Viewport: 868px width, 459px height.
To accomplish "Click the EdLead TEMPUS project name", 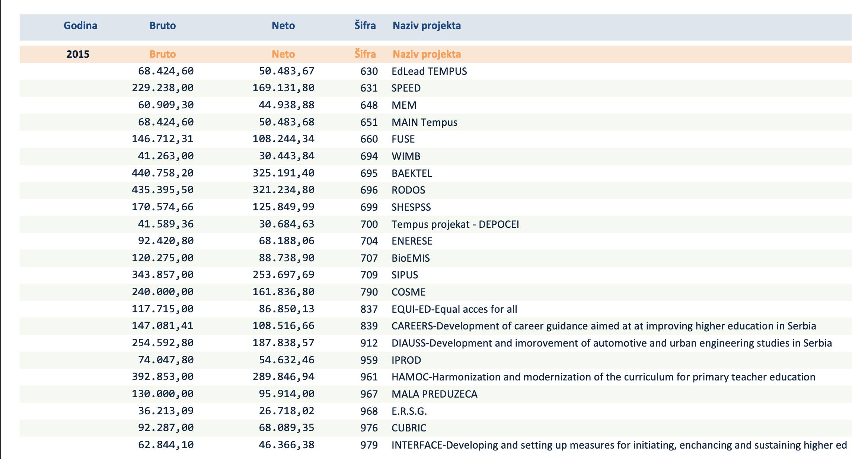I will (429, 71).
